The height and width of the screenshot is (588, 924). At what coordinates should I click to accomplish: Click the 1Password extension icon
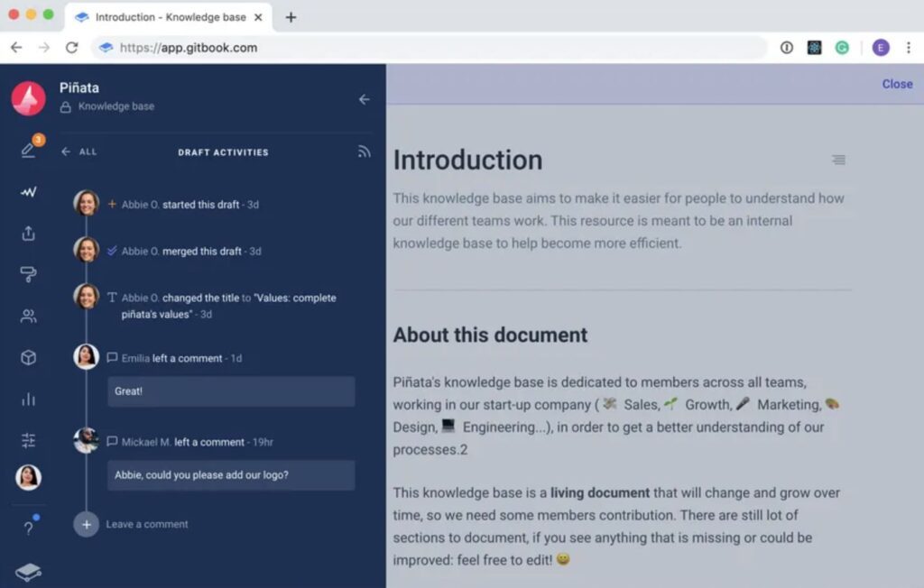pos(787,48)
